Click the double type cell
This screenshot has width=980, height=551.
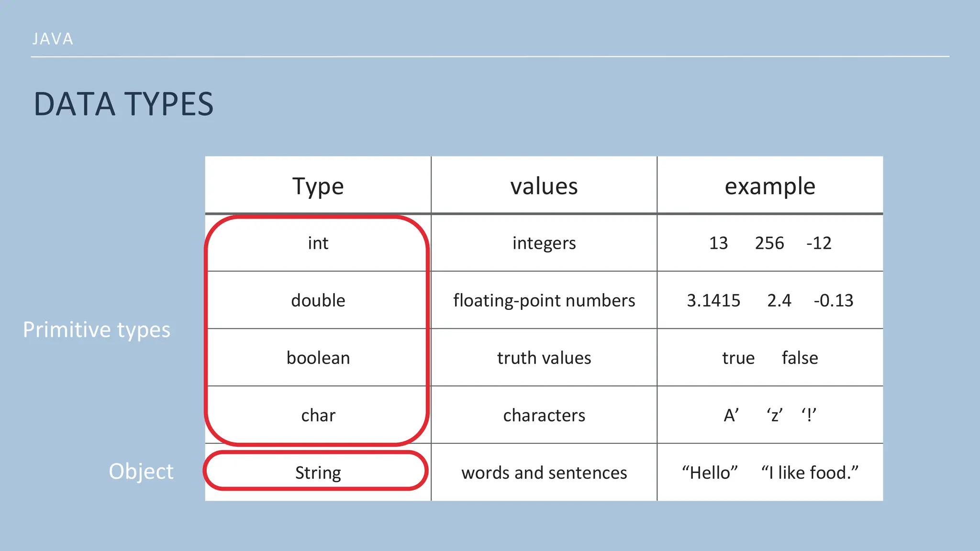pos(318,300)
